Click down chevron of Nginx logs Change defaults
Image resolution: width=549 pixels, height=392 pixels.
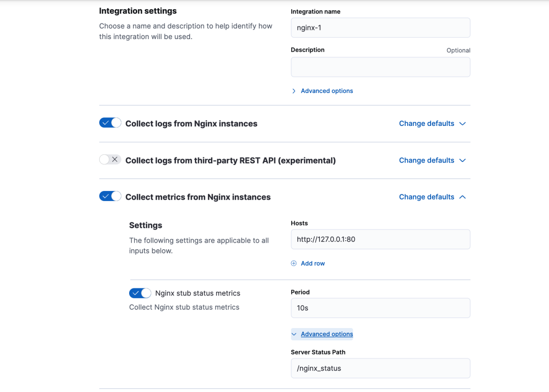point(463,123)
